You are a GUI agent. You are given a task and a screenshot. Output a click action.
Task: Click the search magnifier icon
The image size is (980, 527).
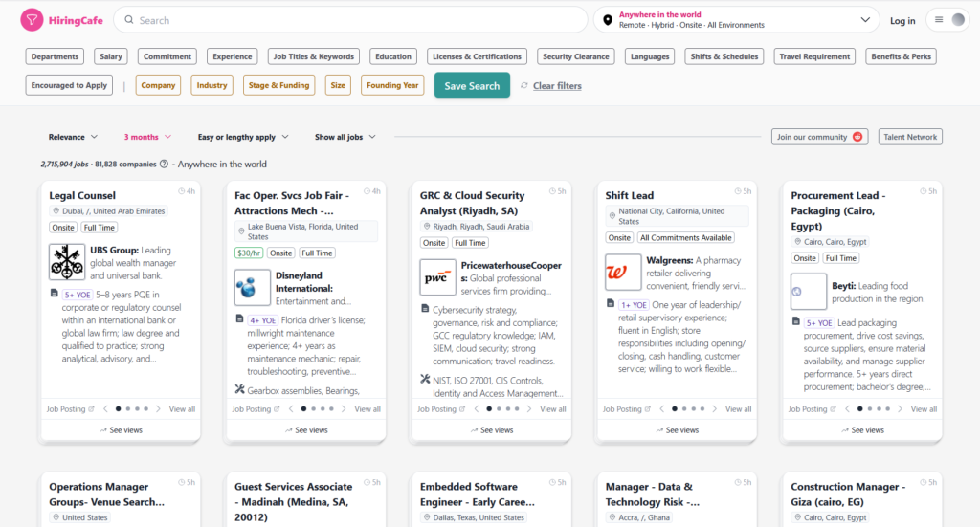129,20
